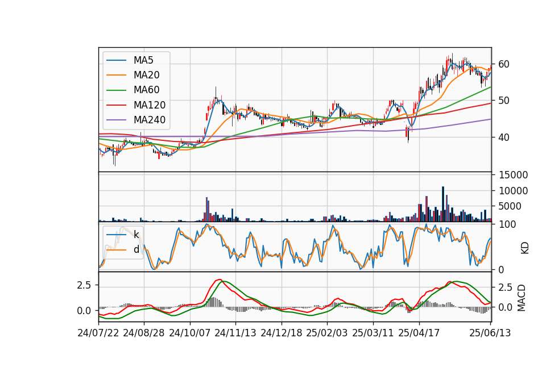The width and height of the screenshot is (546, 392).
Task: Click the 'd' legend entry in KD panel
Action: click(136, 249)
